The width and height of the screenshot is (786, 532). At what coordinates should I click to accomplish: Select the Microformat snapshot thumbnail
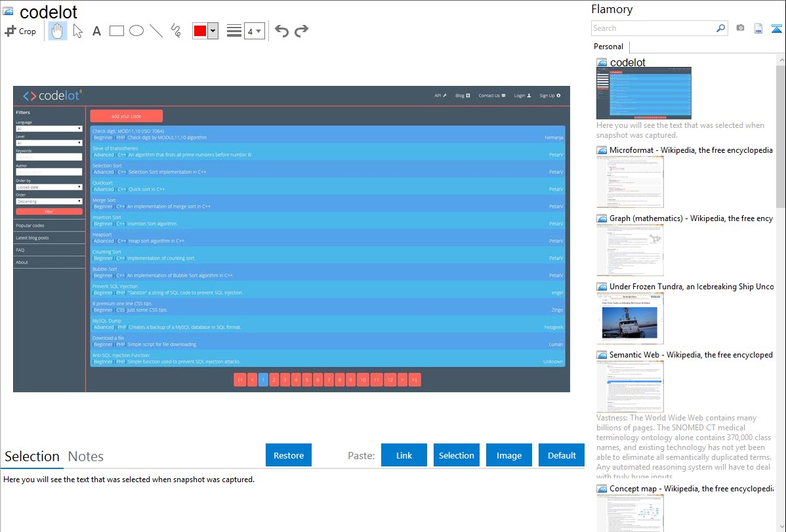click(x=630, y=182)
